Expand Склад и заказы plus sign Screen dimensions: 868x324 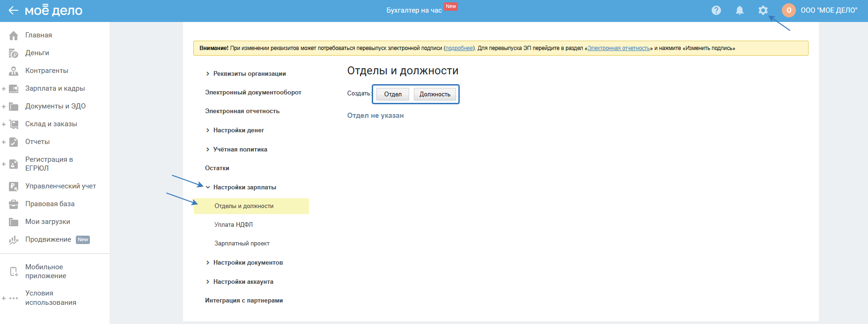(4, 124)
